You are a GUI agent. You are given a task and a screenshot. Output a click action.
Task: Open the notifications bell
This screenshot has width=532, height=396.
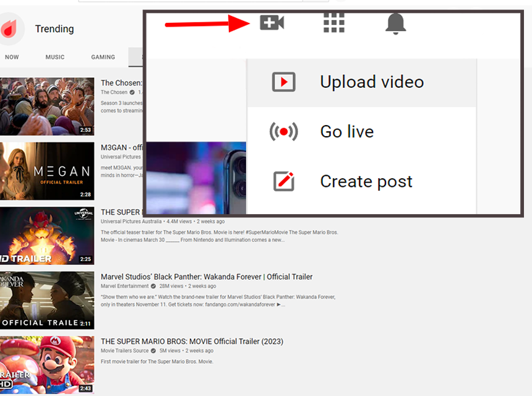tap(396, 24)
